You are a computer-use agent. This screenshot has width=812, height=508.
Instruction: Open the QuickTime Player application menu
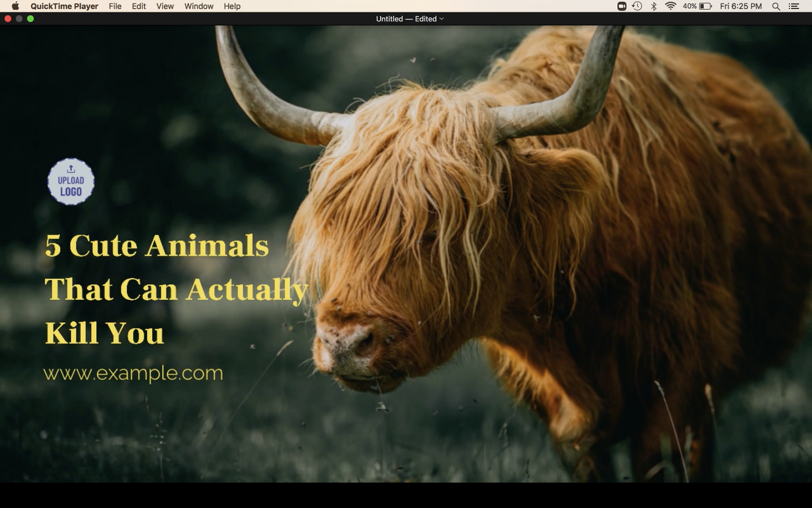[64, 6]
